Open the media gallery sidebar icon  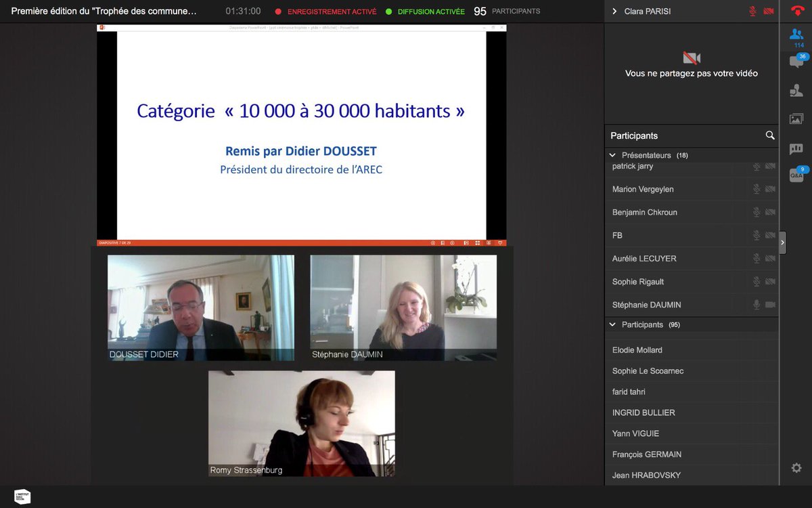point(796,119)
